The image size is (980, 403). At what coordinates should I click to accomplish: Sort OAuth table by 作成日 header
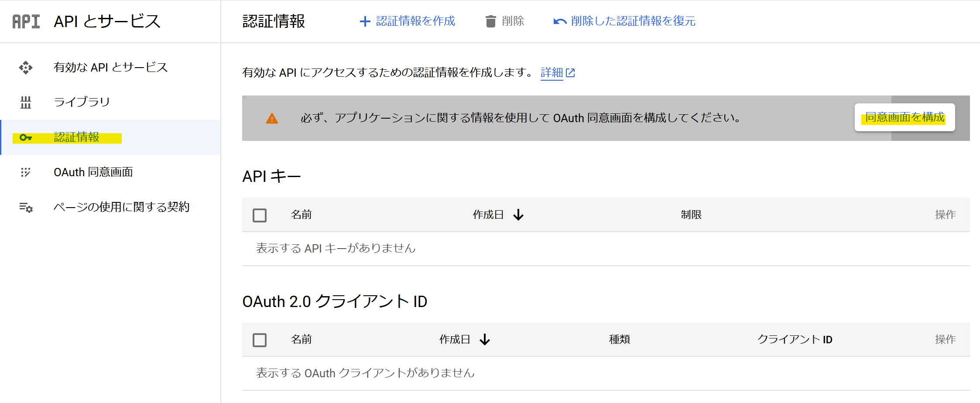(x=455, y=340)
